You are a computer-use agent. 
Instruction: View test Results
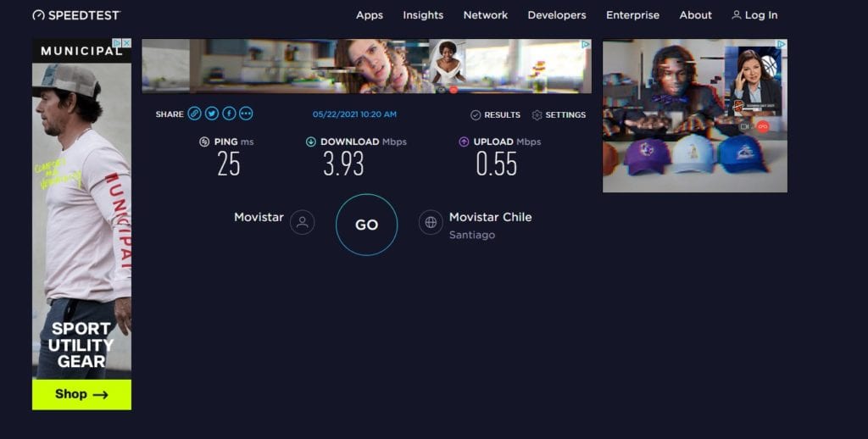pyautogui.click(x=496, y=115)
